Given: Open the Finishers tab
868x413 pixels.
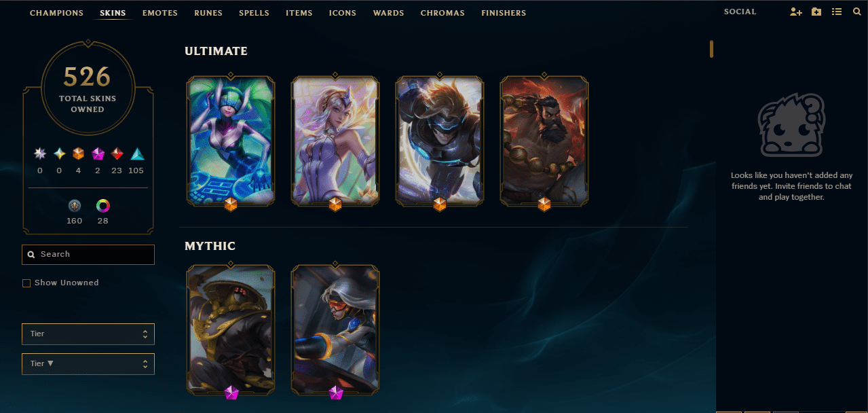Looking at the screenshot, I should [x=504, y=13].
